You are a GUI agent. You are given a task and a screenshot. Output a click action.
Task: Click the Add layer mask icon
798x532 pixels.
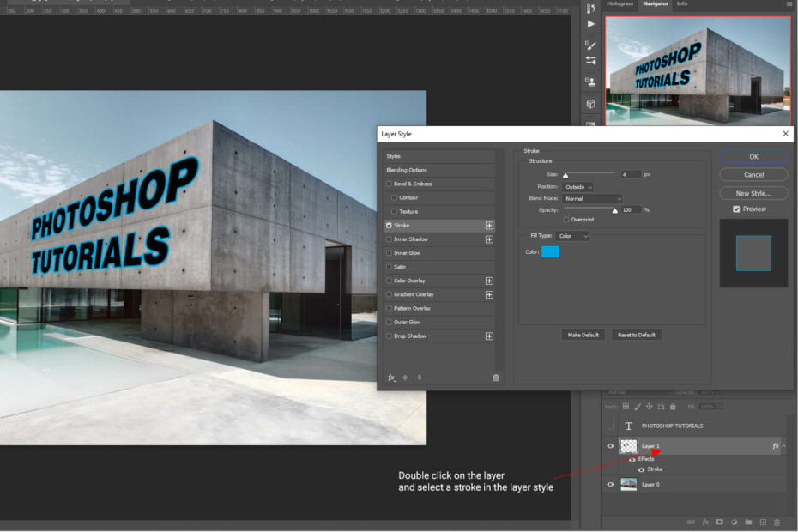pyautogui.click(x=720, y=522)
